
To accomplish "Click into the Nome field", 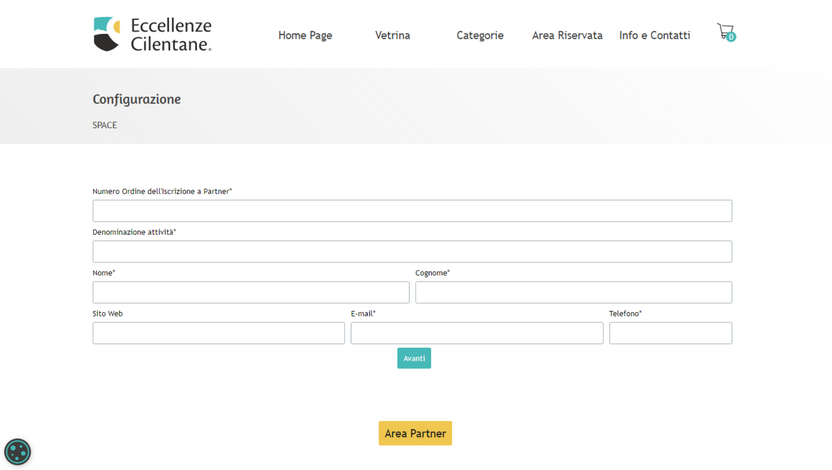I will pyautogui.click(x=251, y=292).
